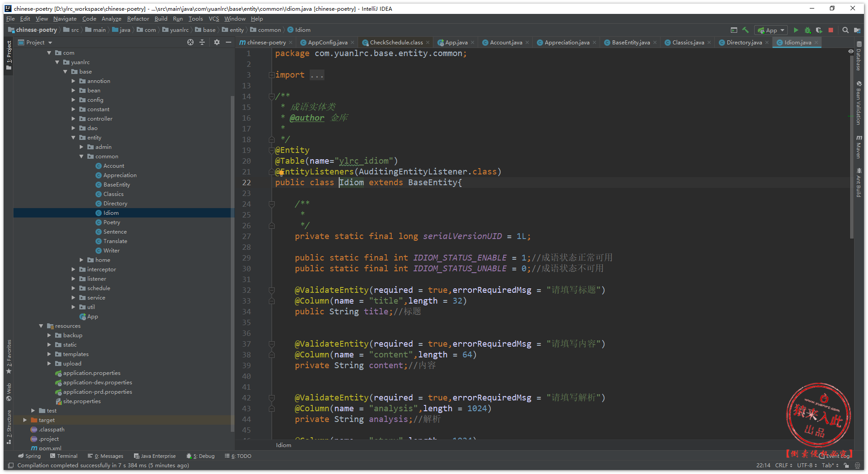Open Search Everywhere magnifier
The width and height of the screenshot is (868, 474).
coord(845,30)
